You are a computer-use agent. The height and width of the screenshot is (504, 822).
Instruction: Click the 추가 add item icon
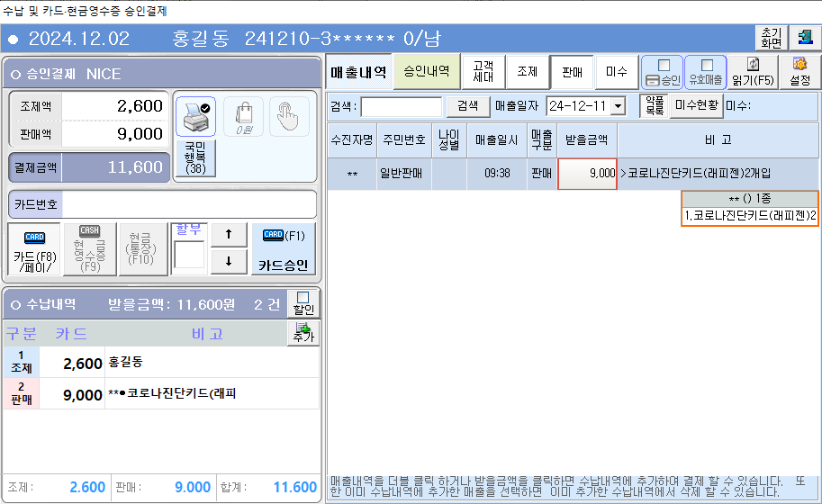tap(303, 333)
